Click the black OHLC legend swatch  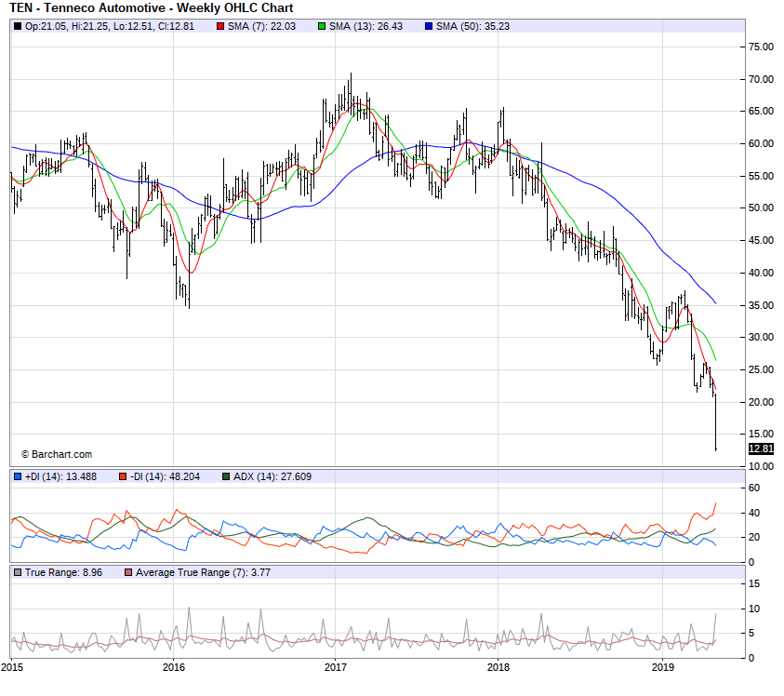tap(18, 26)
